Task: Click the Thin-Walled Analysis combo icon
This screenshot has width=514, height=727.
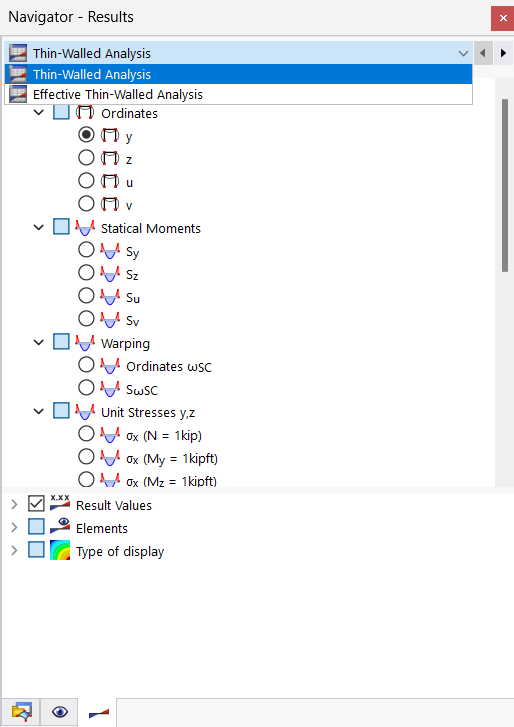Action: tap(18, 53)
